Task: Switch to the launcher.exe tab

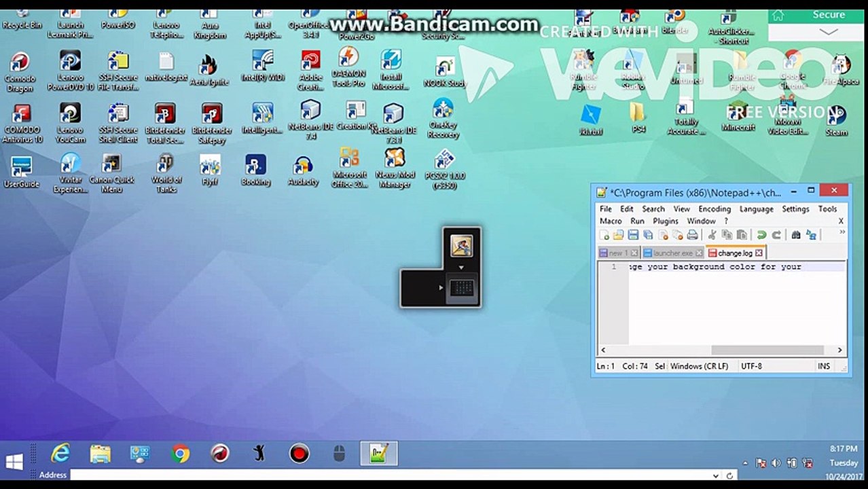Action: [x=672, y=253]
